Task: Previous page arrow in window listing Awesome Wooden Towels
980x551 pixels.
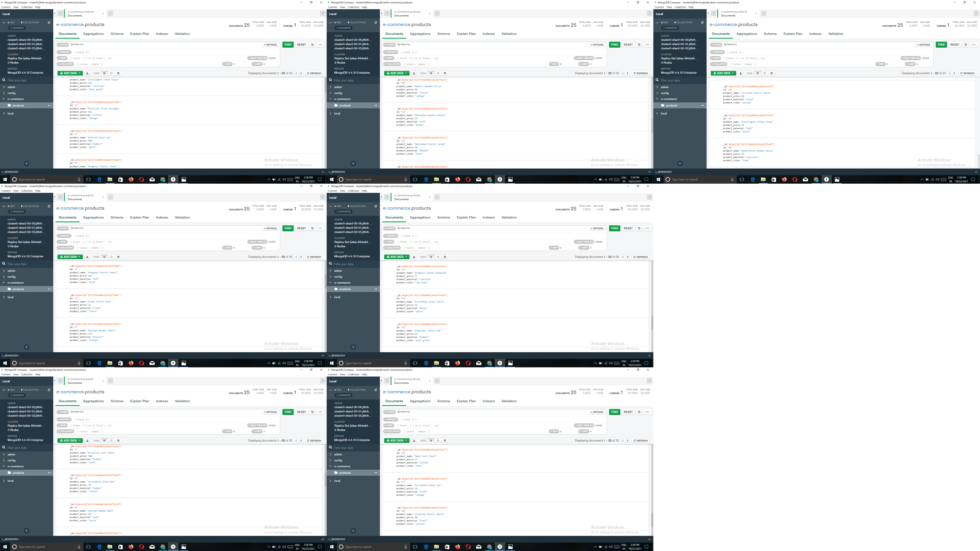Action: point(296,257)
